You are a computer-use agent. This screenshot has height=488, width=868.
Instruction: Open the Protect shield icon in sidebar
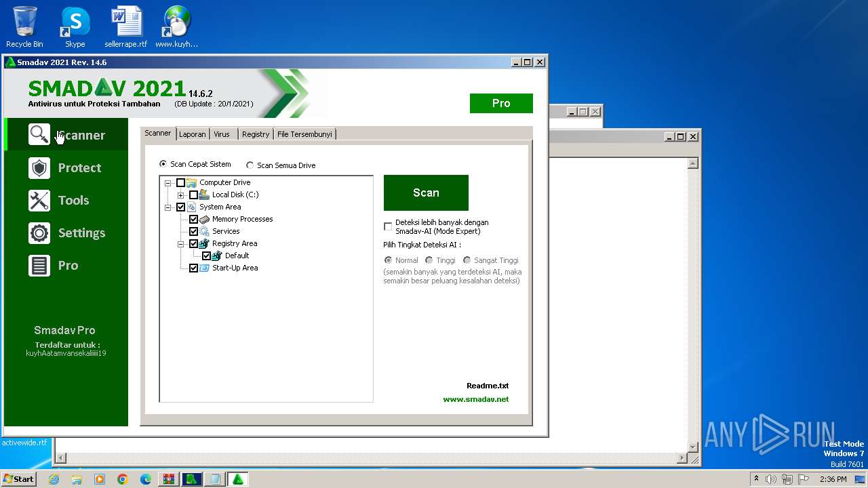point(39,167)
